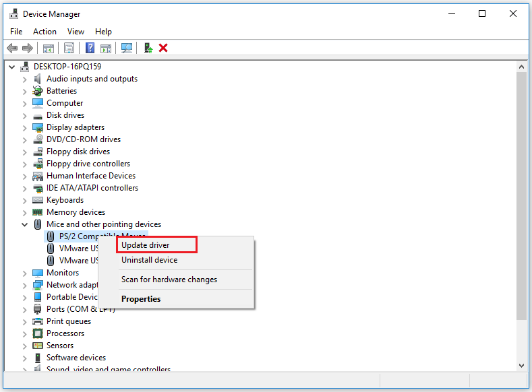Select the Human Interface Devices label
This screenshot has width=532, height=392.
[91, 176]
